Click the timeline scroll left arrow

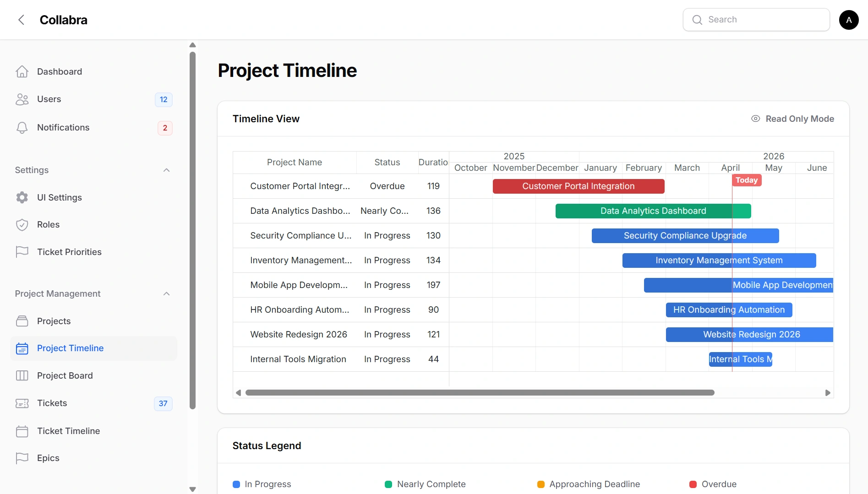click(238, 393)
